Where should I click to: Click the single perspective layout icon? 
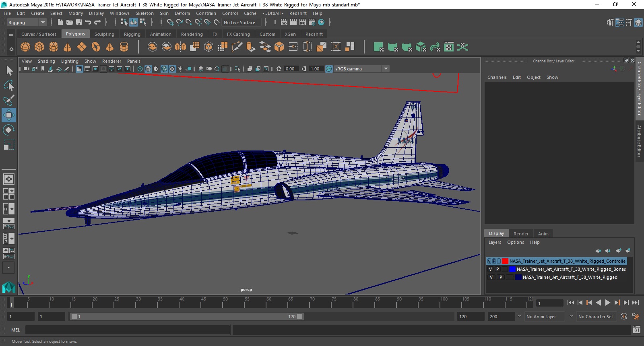click(9, 179)
